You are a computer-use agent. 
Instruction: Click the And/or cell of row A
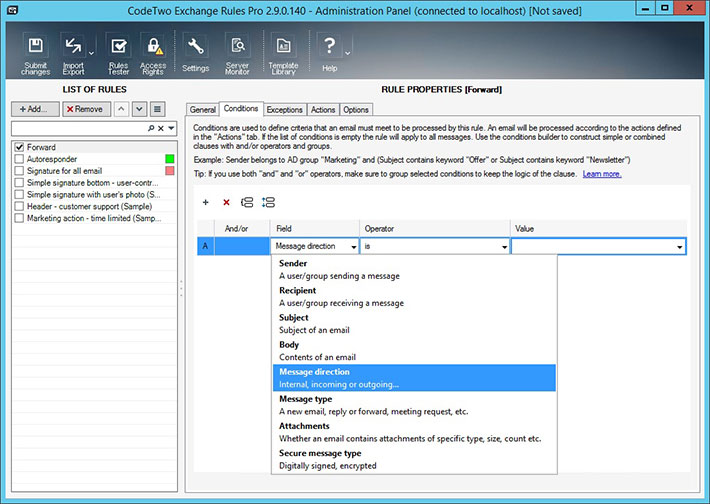click(242, 246)
